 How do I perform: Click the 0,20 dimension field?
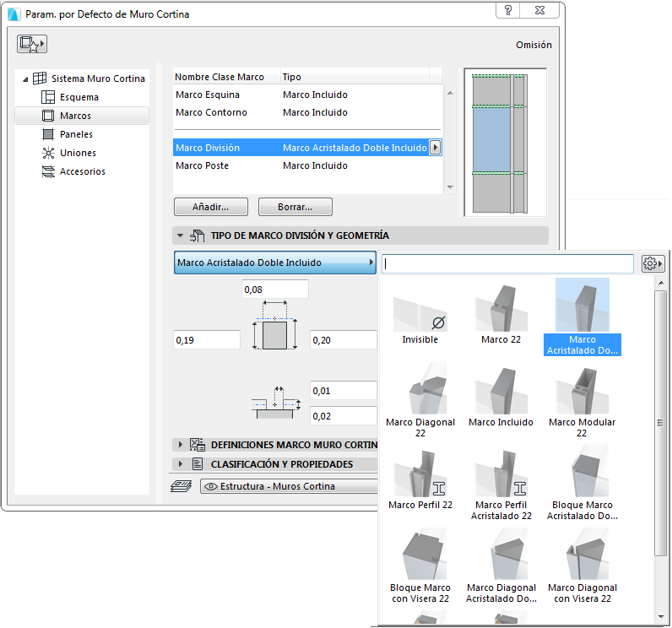[x=344, y=340]
